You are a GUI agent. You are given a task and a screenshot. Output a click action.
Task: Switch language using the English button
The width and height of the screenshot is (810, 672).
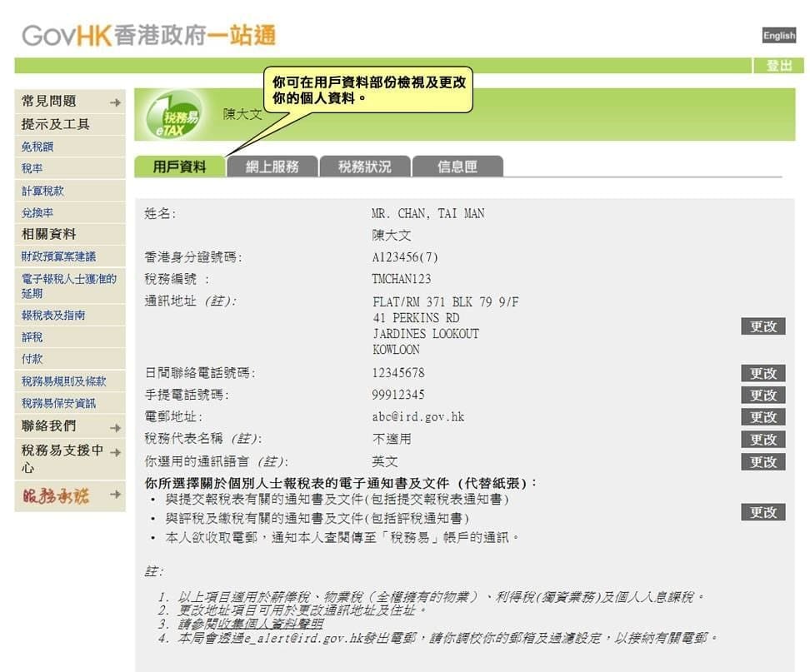point(779,35)
